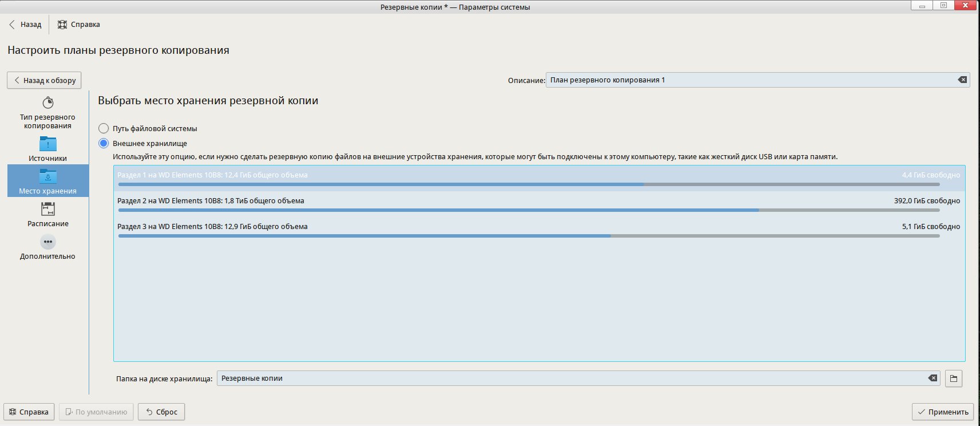Open Help from the top toolbar
Viewport: 980px width, 426px height.
click(x=79, y=25)
